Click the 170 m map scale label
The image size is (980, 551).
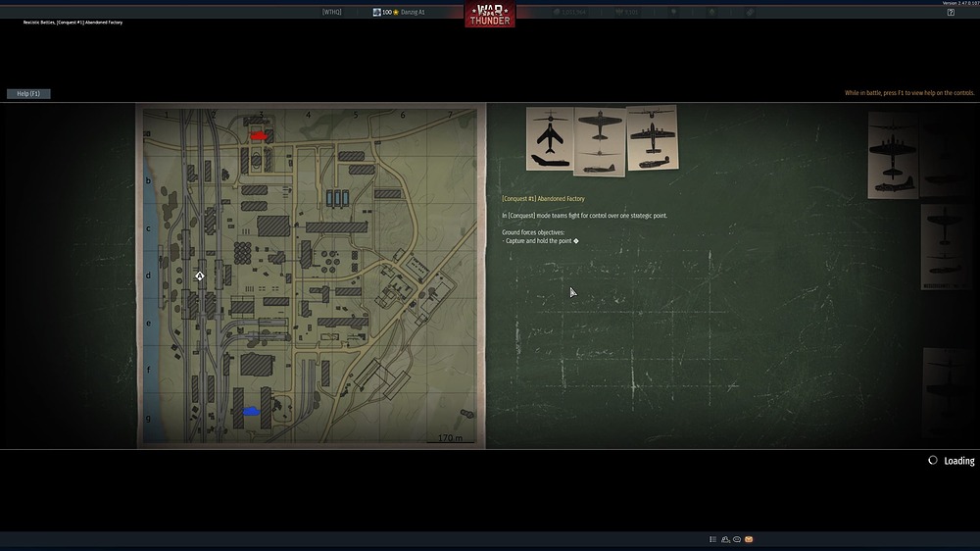450,438
